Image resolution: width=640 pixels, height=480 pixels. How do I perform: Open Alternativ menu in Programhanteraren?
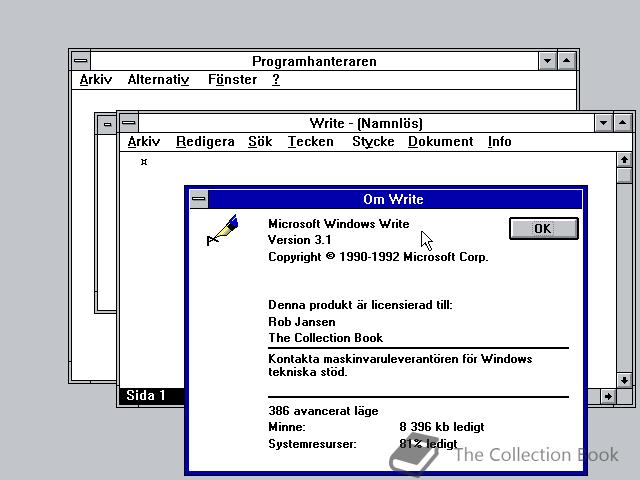click(158, 79)
